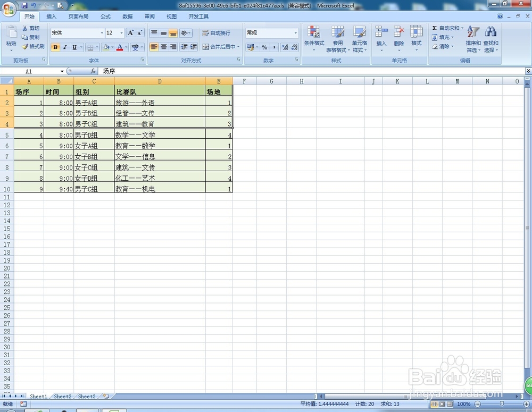Cut selection with the scissors icon
The width and height of the screenshot is (532, 412).
(25, 28)
